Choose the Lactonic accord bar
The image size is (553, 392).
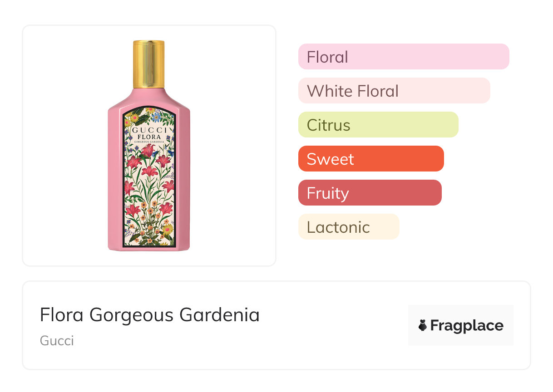click(349, 227)
